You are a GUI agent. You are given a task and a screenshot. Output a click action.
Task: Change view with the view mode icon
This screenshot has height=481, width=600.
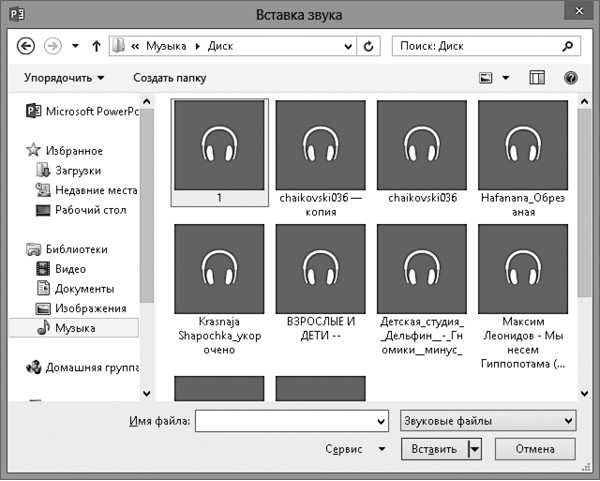point(487,78)
